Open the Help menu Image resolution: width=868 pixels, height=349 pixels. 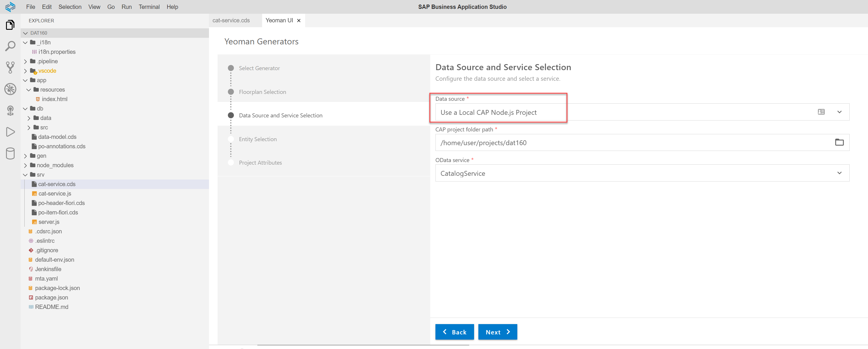tap(172, 7)
